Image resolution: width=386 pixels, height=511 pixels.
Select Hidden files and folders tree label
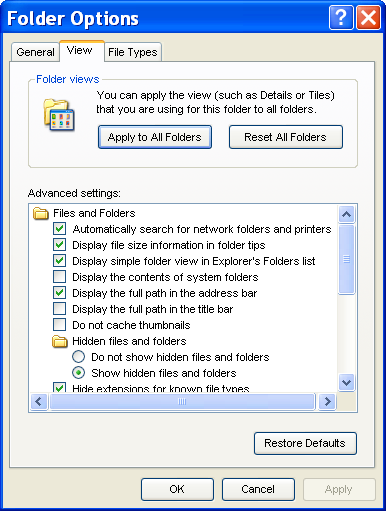coord(129,341)
